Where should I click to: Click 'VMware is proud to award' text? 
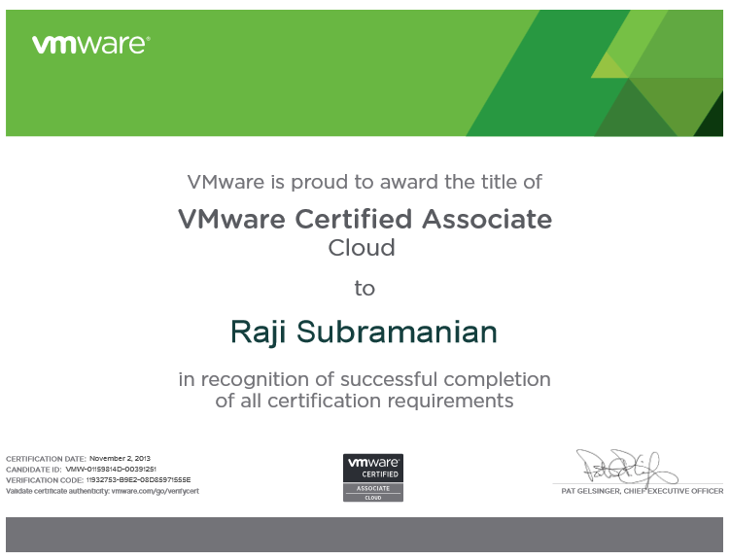coord(365,182)
